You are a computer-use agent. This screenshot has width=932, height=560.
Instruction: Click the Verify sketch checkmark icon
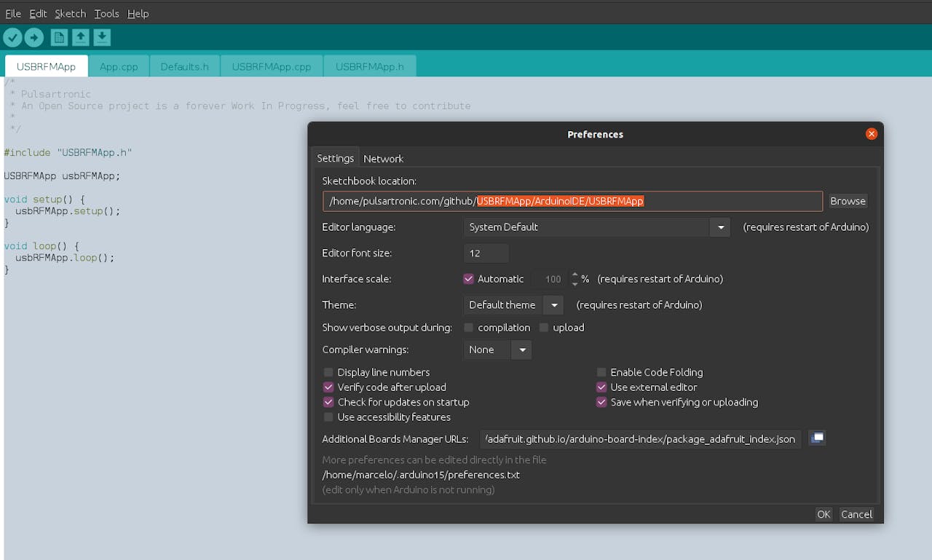coord(12,37)
